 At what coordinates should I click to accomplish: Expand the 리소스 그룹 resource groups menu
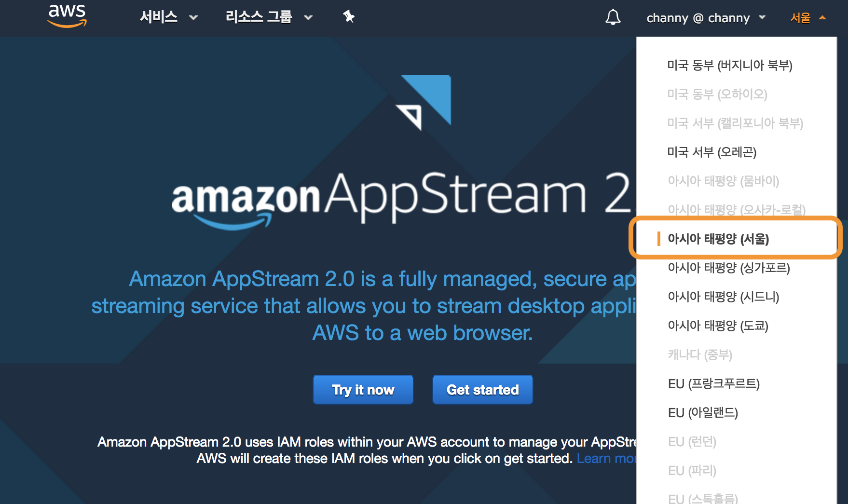(269, 17)
